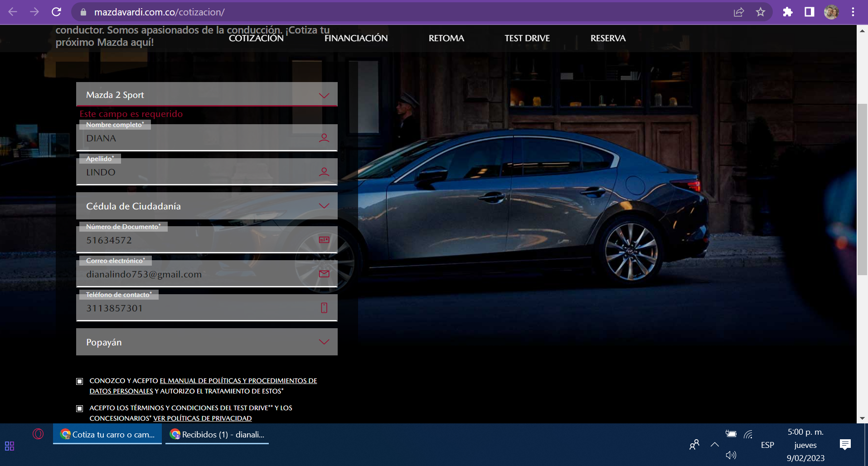This screenshot has width=868, height=466.
Task: Open the COTIZACIÓN nav tab
Action: point(256,38)
